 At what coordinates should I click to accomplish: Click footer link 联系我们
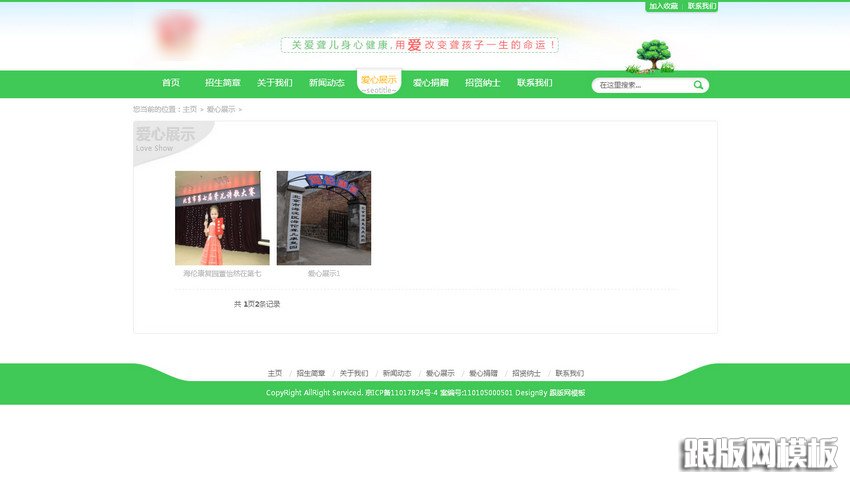click(x=570, y=373)
